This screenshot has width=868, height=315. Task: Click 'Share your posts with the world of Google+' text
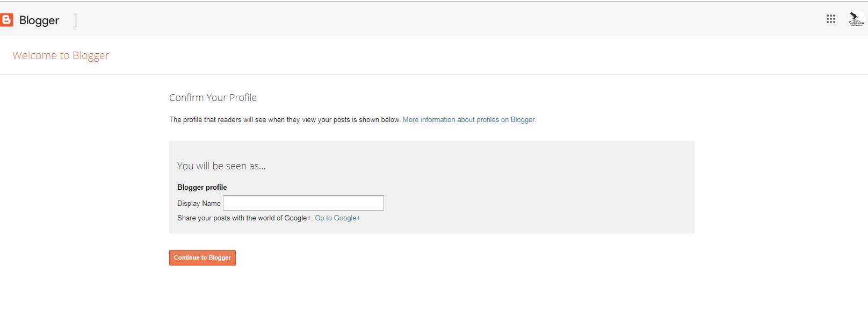(x=245, y=218)
